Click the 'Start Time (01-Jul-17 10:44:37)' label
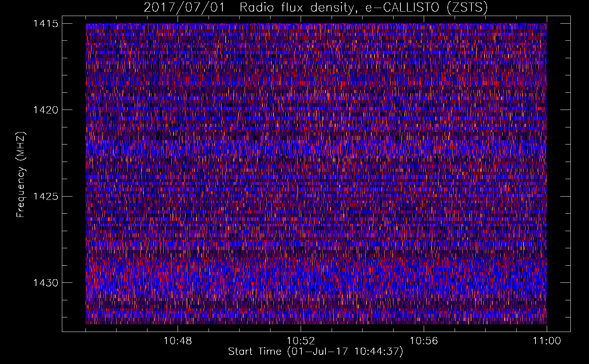This screenshot has height=364, width=589. (x=316, y=352)
